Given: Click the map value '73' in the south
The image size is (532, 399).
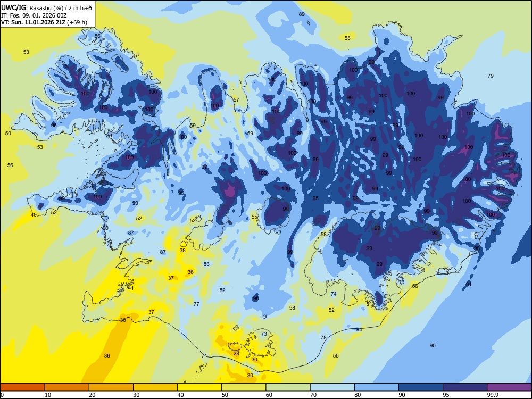Looking at the screenshot, I should pyautogui.click(x=264, y=334).
